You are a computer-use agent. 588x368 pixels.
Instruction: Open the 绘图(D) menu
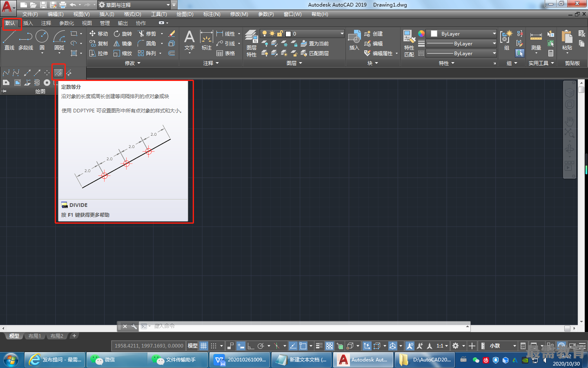point(185,14)
